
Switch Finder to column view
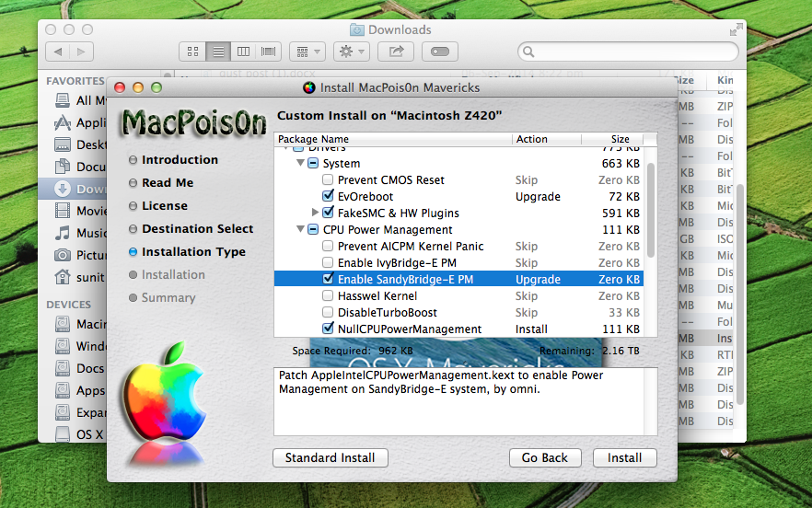coord(243,52)
